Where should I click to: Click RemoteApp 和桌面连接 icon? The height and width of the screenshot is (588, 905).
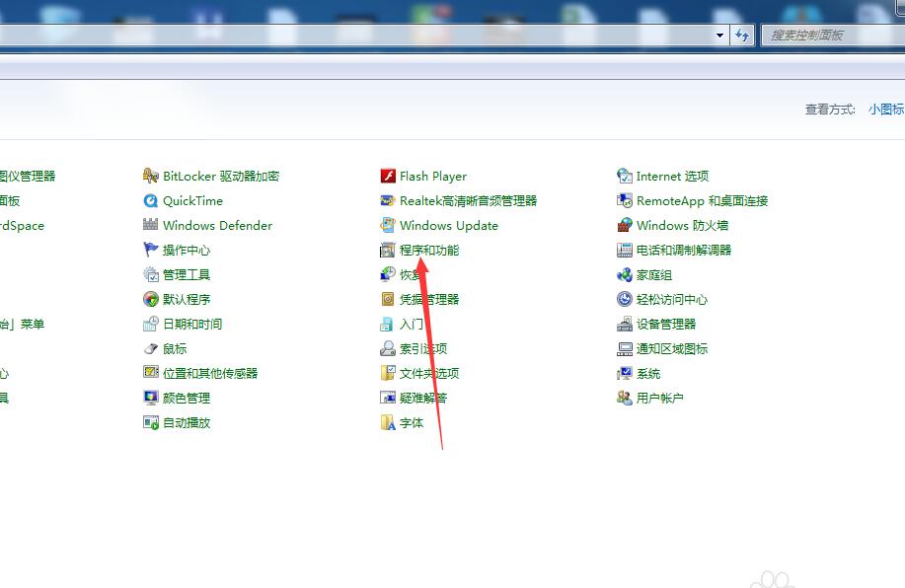[625, 201]
